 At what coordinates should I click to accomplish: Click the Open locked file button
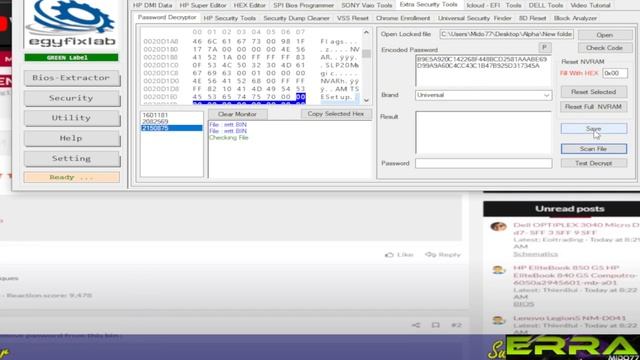[604, 35]
